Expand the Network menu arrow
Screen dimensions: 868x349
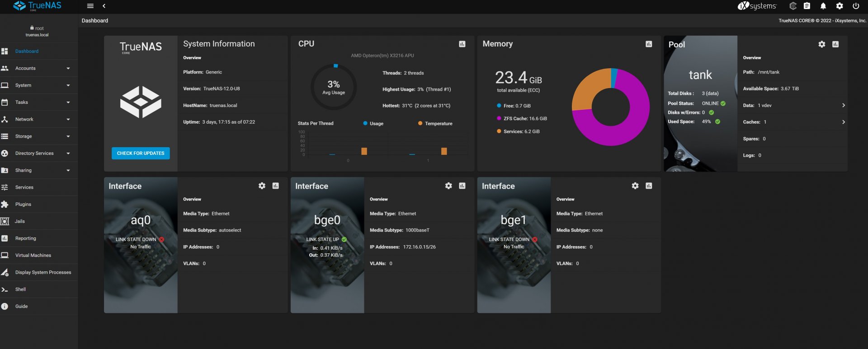tap(68, 120)
